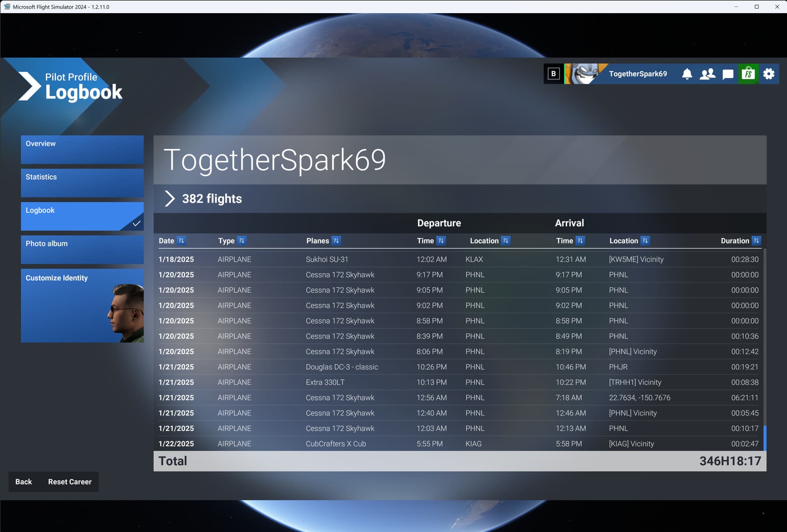Image resolution: width=787 pixels, height=532 pixels.
Task: Click departure time 8:39 PM
Action: 429,336
